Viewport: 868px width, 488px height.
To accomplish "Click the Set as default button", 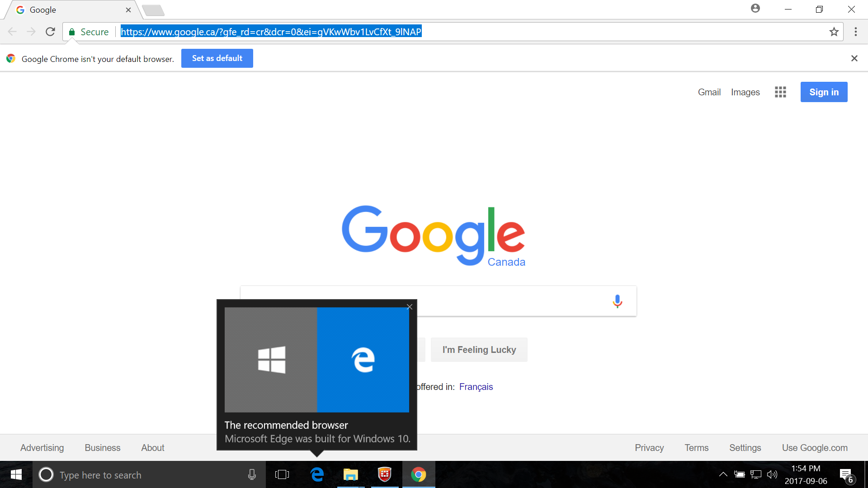I will pyautogui.click(x=217, y=58).
